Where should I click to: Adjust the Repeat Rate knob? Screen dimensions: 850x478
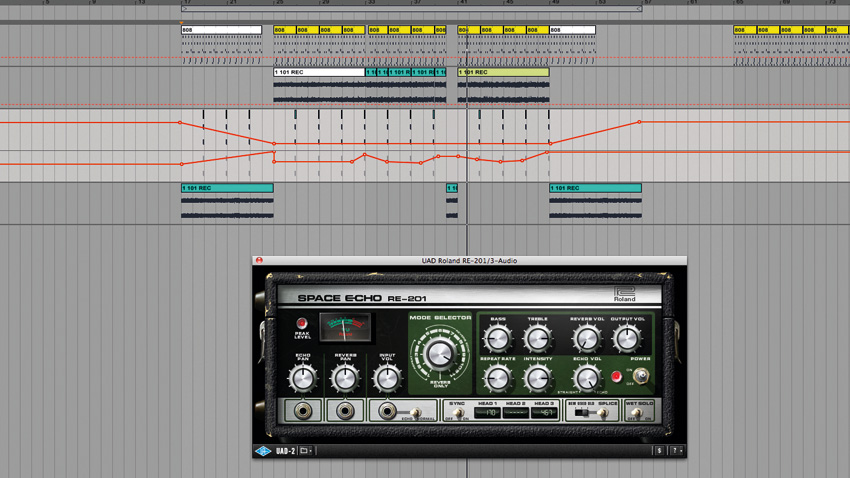pyautogui.click(x=497, y=378)
